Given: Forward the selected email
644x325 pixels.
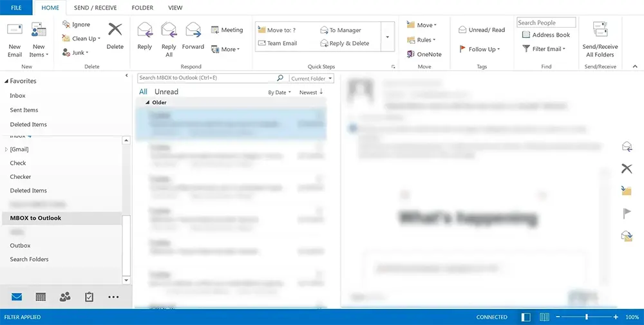Looking at the screenshot, I should (x=193, y=36).
